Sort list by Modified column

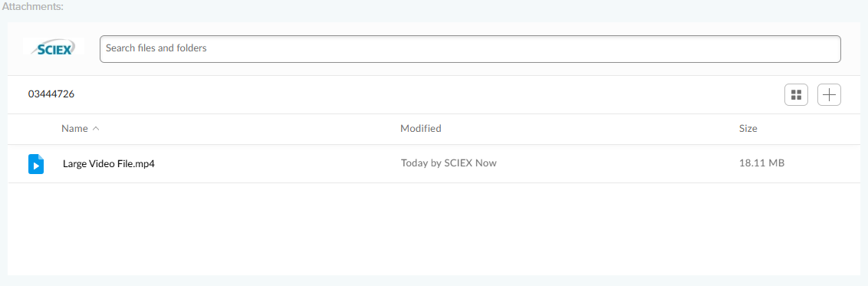click(421, 128)
